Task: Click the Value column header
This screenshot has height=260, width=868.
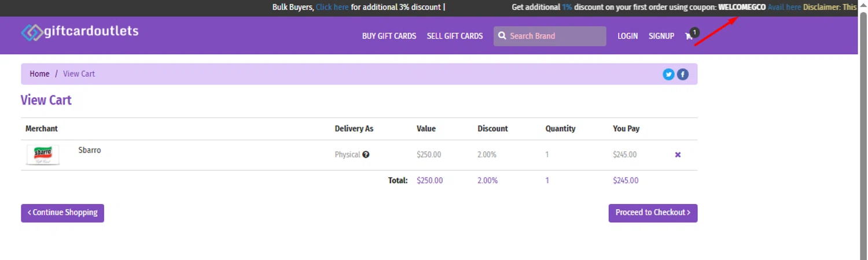Action: click(x=426, y=128)
